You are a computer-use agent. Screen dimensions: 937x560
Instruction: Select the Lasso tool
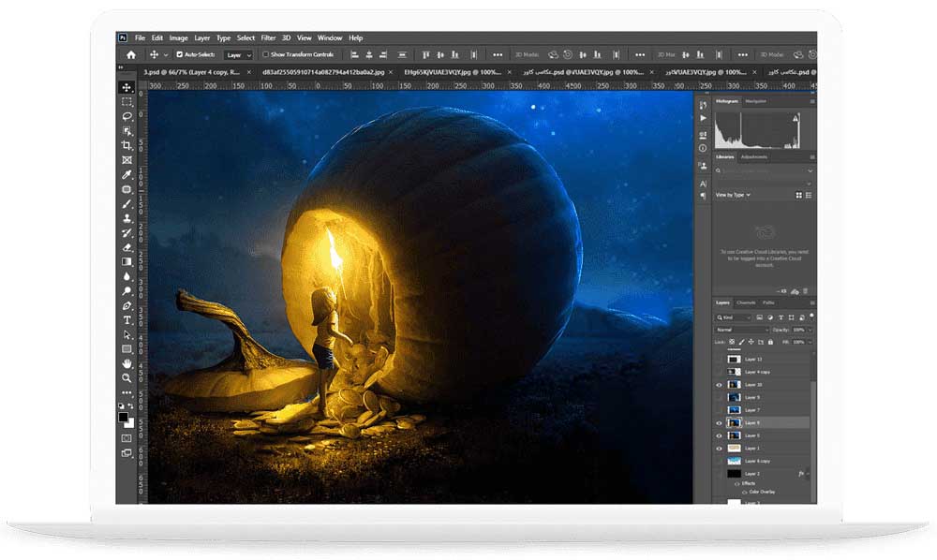click(x=126, y=116)
